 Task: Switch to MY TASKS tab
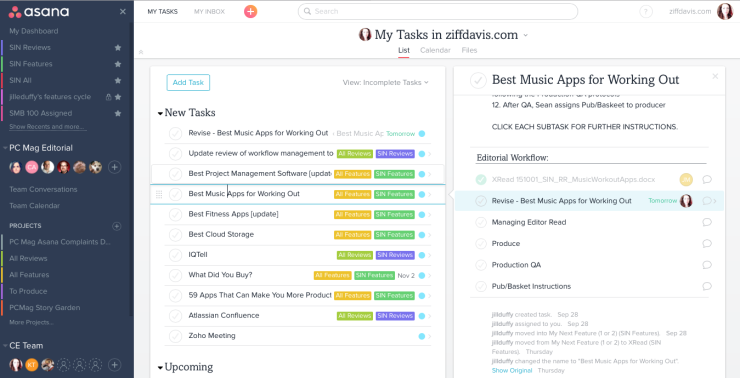pos(162,11)
